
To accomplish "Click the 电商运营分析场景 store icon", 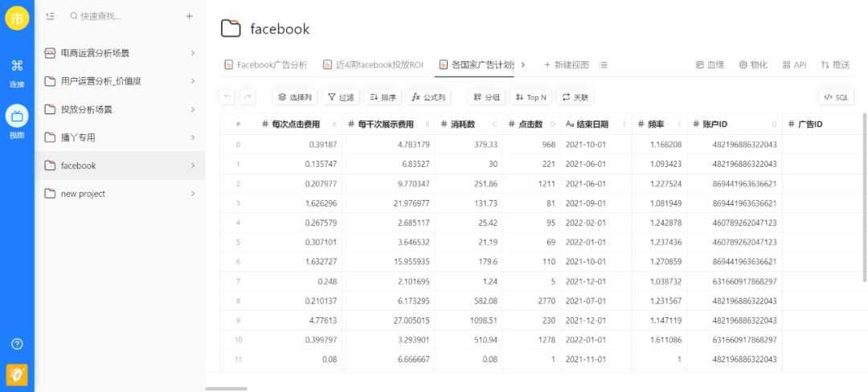I will pos(50,53).
